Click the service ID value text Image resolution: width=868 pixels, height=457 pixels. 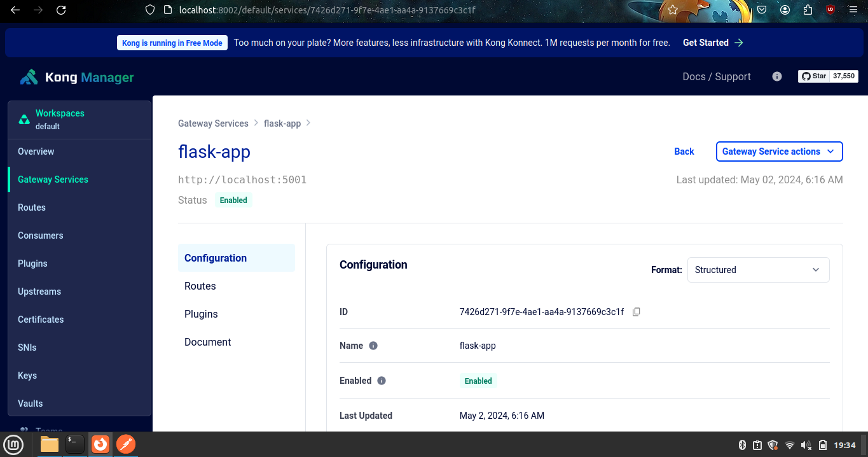pos(542,312)
